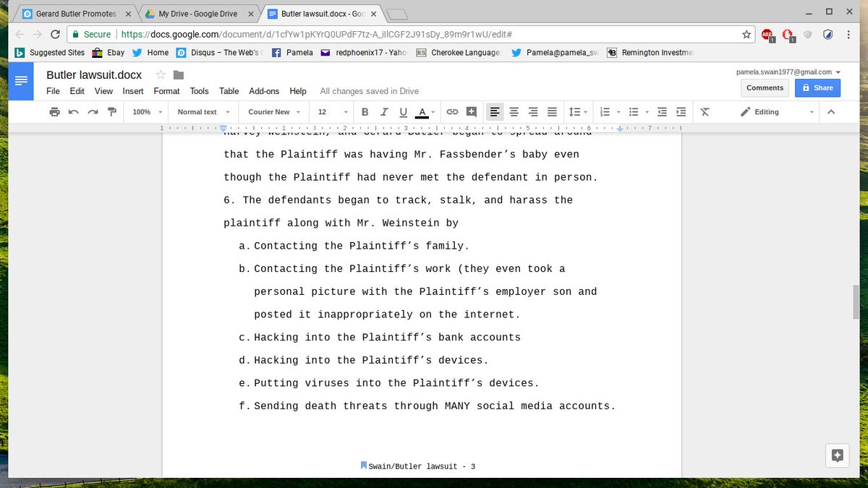Open the Courier New font dropdown
Screen dimensions: 868x488
coord(273,112)
